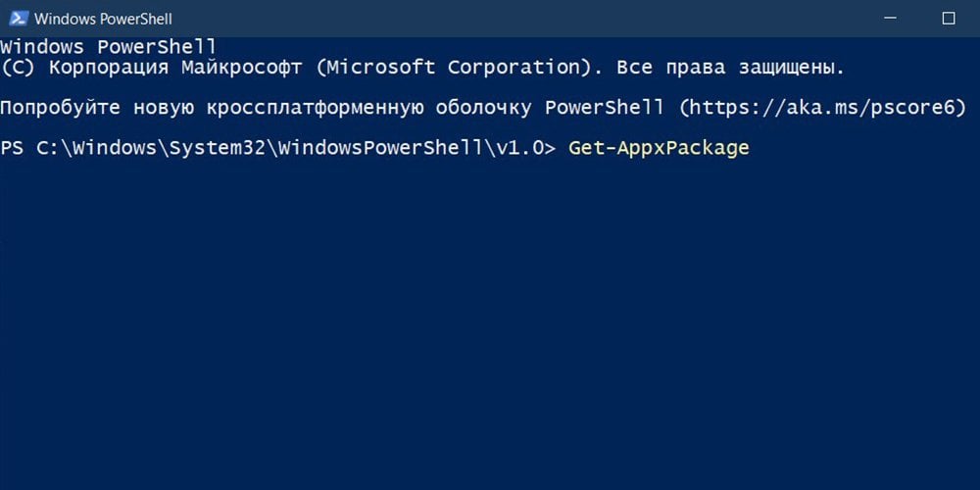Minimize the PowerShell window

(x=891, y=19)
